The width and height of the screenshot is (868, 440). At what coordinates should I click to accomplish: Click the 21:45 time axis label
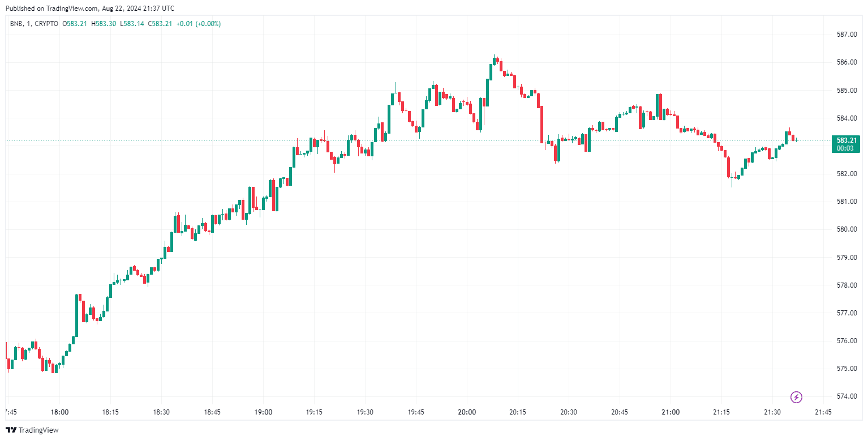(x=824, y=412)
